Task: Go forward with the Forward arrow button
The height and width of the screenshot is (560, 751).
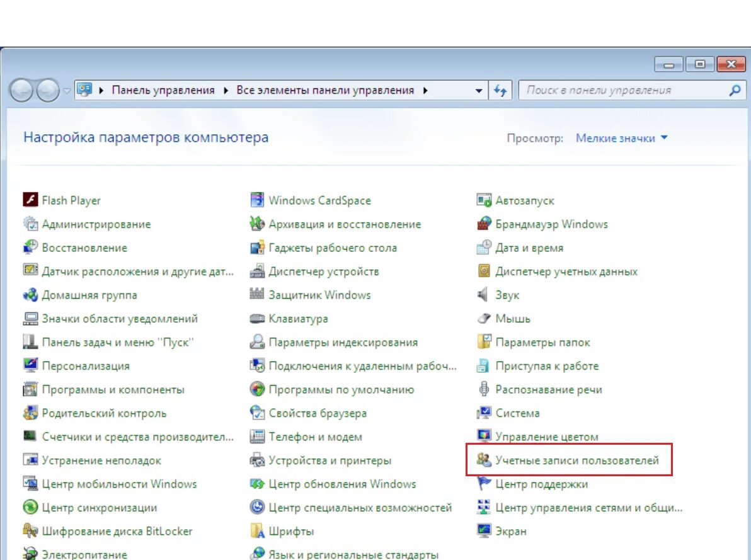Action: coord(48,90)
